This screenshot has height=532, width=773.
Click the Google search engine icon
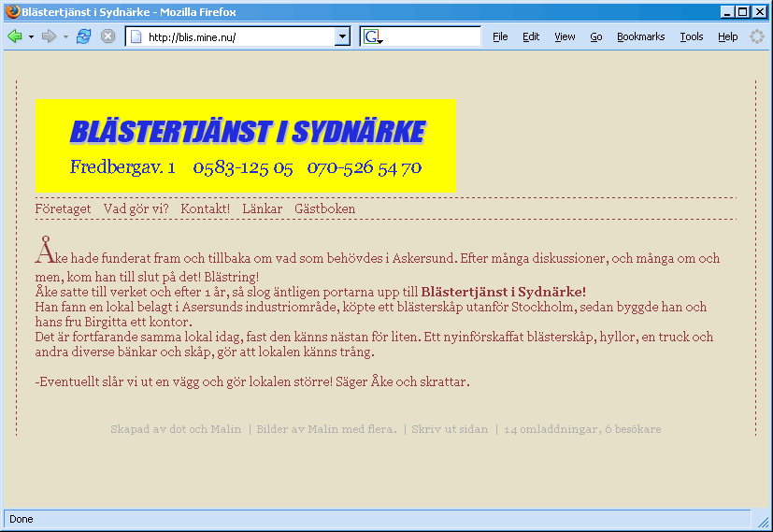tap(371, 36)
